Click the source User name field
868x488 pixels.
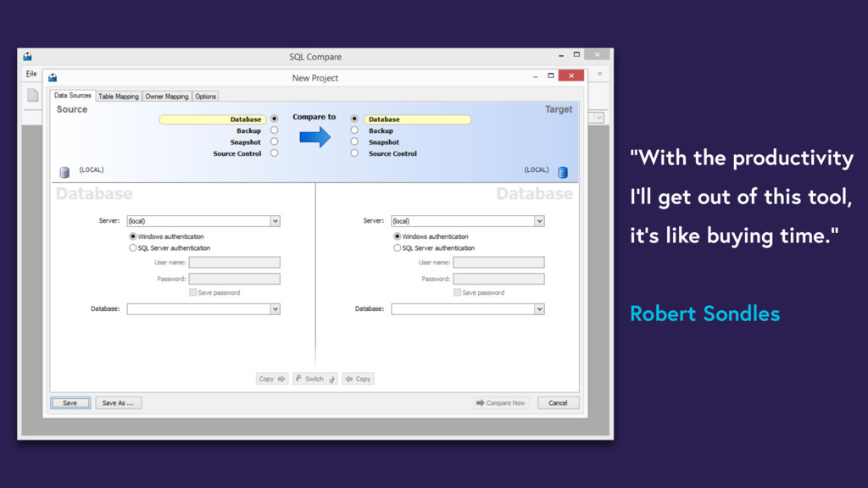234,263
